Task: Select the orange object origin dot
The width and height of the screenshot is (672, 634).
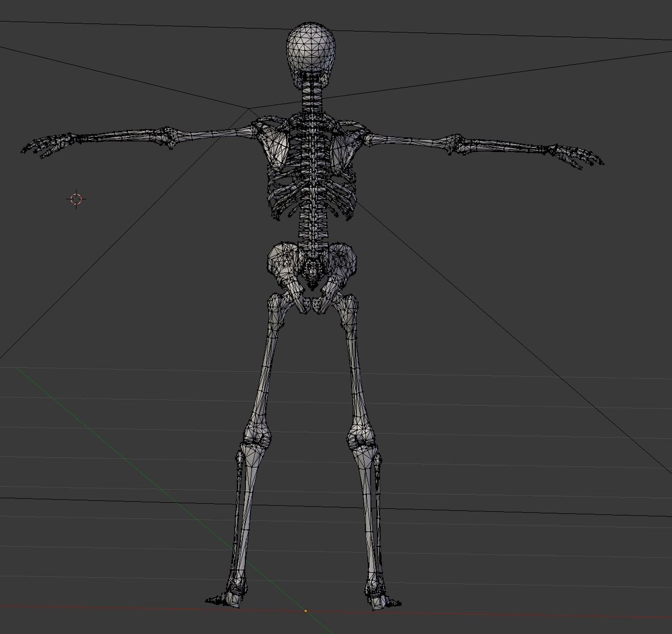Action: [305, 611]
